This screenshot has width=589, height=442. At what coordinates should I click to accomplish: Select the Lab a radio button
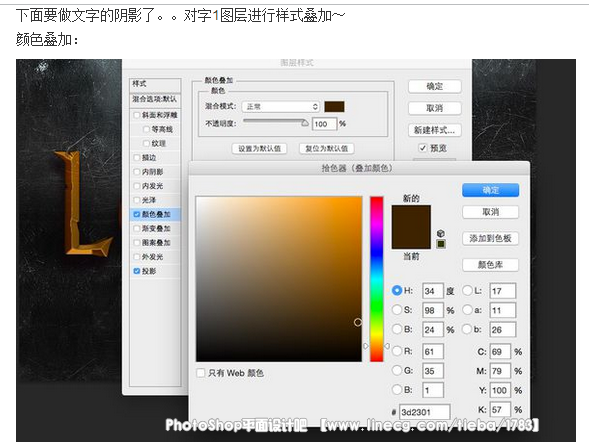click(467, 310)
